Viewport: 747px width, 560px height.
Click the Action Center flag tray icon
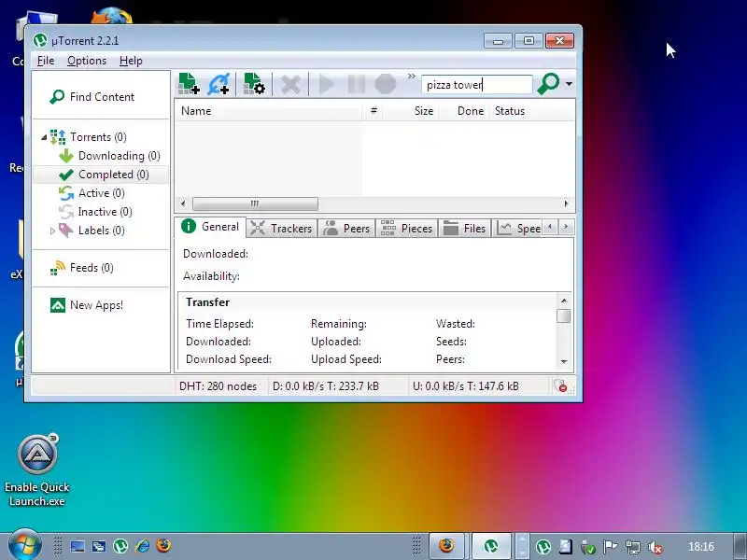point(611,547)
